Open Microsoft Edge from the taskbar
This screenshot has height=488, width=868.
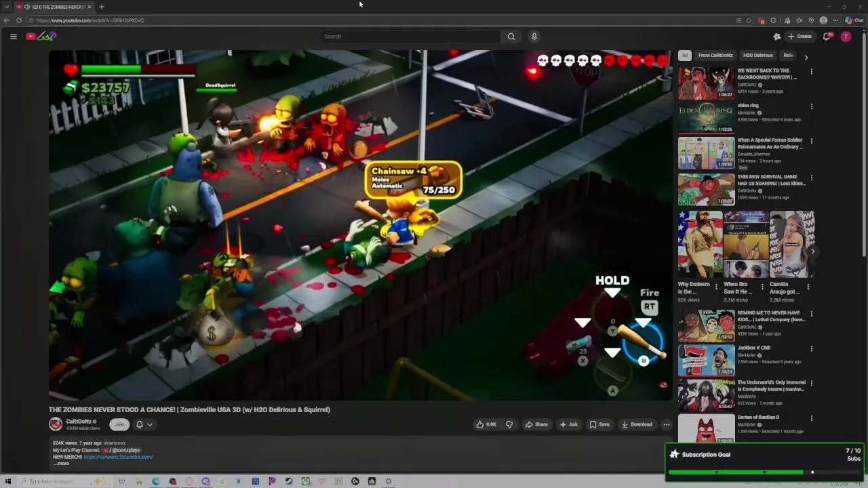pyautogui.click(x=155, y=481)
